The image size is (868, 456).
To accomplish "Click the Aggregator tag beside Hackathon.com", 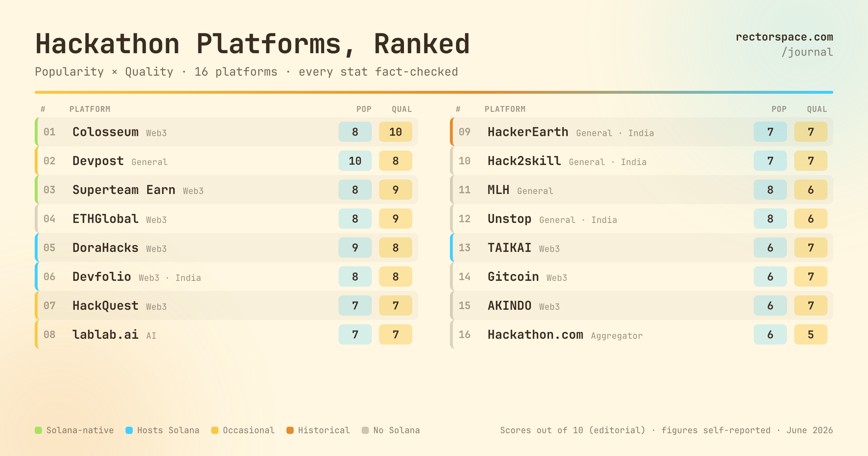I will 617,336.
